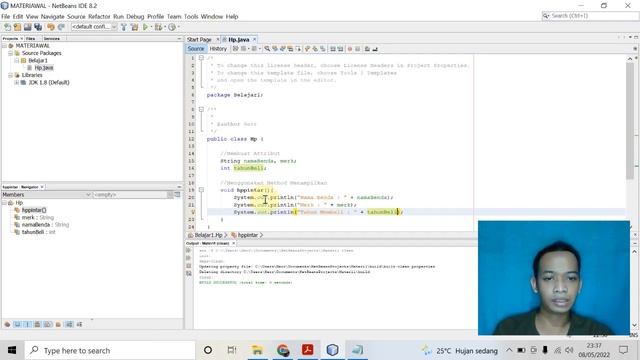Open the Adobe Acrobat taskbar icon
Image resolution: width=640 pixels, height=360 pixels.
coord(308,350)
